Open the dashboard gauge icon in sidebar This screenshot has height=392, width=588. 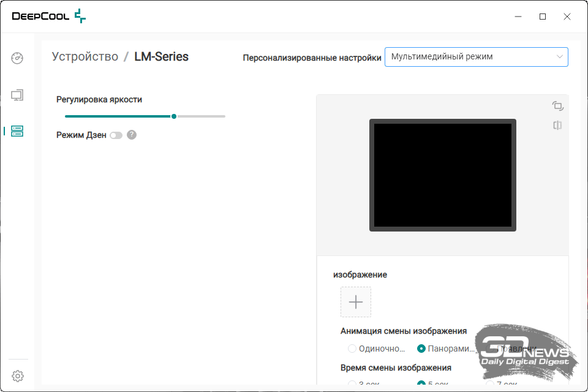17,59
